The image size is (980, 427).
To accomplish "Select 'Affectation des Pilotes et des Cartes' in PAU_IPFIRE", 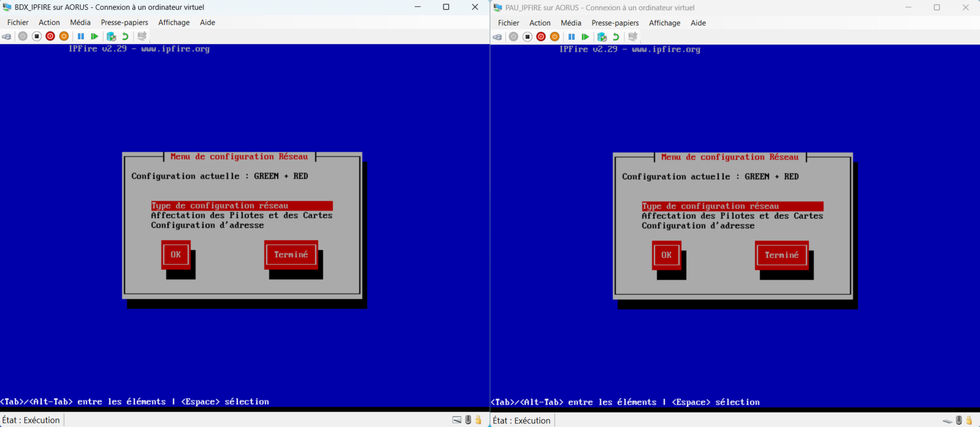I will (732, 216).
